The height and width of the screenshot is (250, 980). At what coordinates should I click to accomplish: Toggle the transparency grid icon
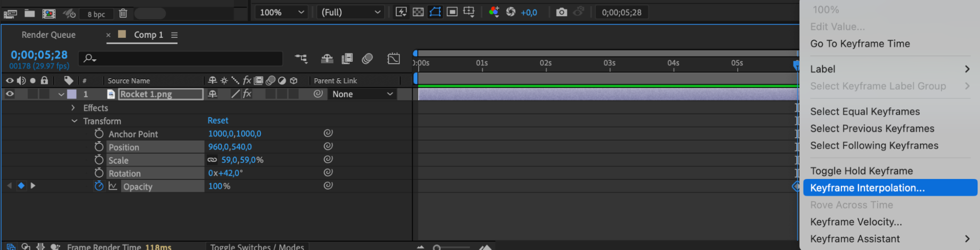[x=418, y=12]
